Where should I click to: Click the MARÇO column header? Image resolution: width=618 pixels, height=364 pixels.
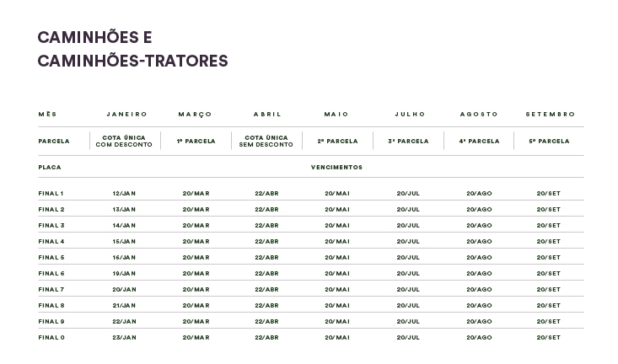[x=196, y=115]
